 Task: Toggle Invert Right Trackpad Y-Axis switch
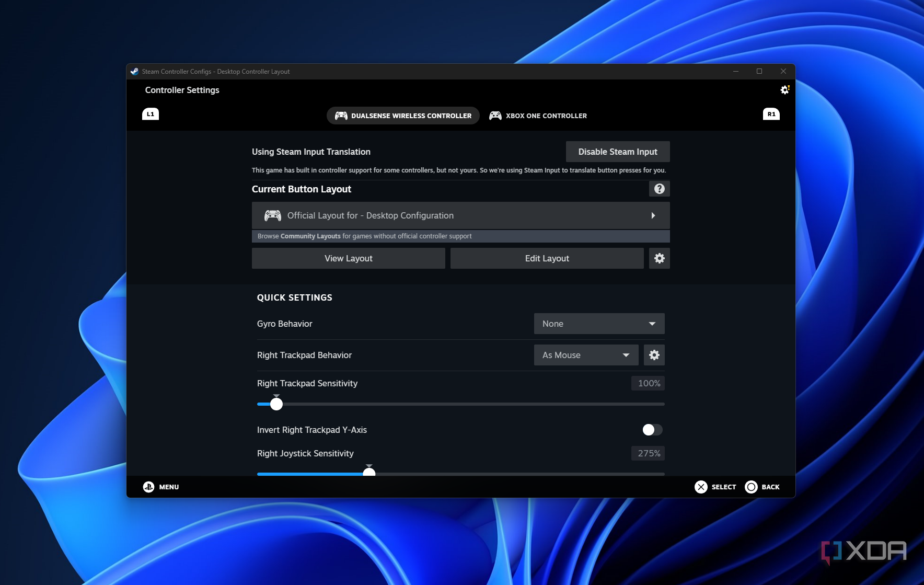click(x=653, y=430)
